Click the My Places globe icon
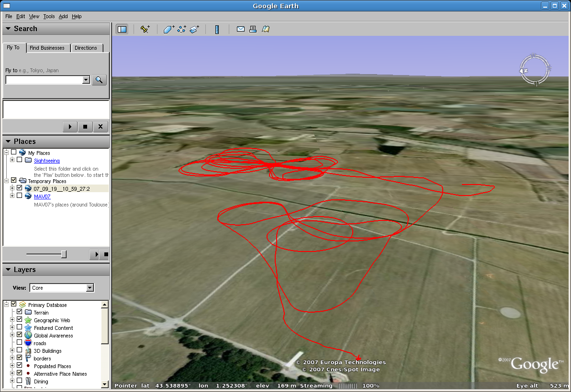Image resolution: width=571 pixels, height=392 pixels. pos(22,152)
